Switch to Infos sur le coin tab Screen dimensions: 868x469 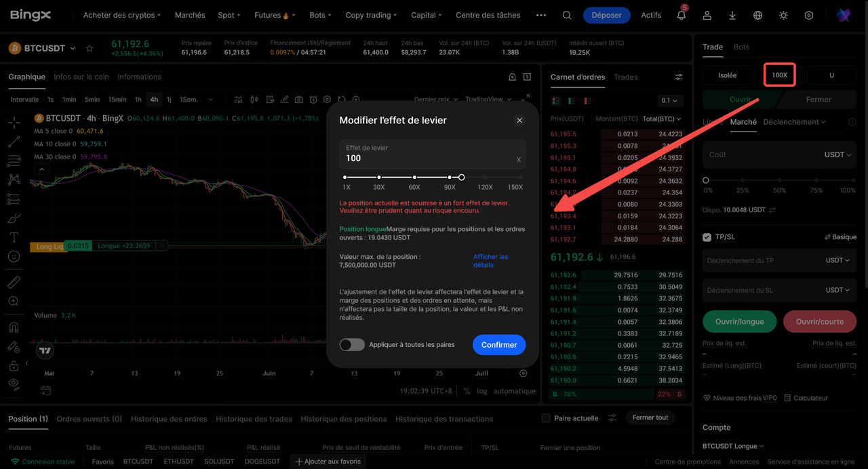pos(81,77)
